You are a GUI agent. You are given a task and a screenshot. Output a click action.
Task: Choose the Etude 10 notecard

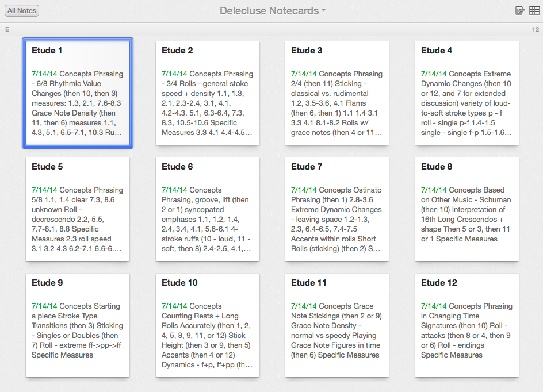click(208, 325)
